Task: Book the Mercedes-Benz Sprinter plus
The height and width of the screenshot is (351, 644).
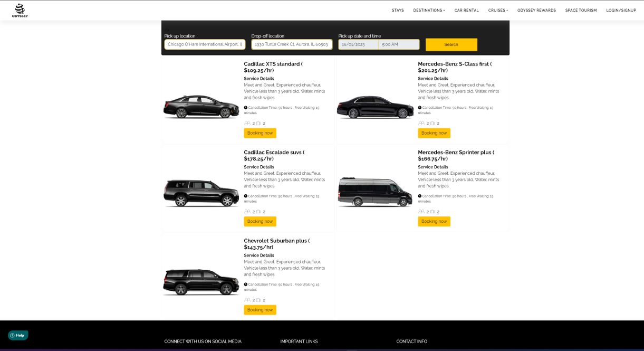Action: pyautogui.click(x=434, y=221)
